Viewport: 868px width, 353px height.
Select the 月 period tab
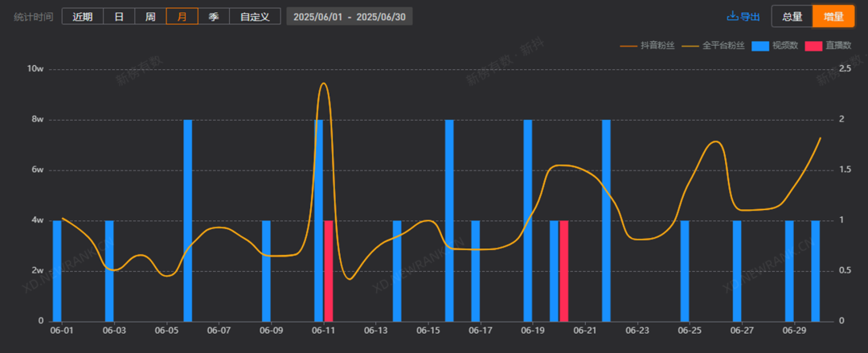182,17
